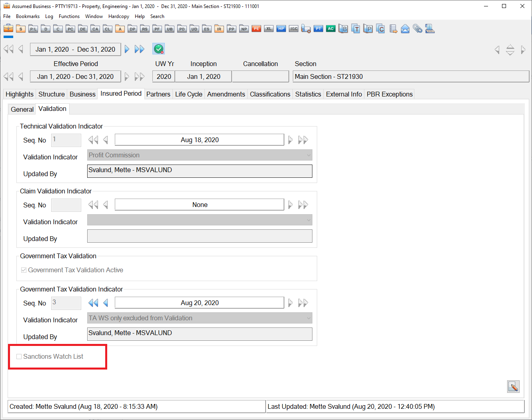532x420 pixels.
Task: Toggle the Sanctions Watch List checkbox
Action: click(19, 356)
